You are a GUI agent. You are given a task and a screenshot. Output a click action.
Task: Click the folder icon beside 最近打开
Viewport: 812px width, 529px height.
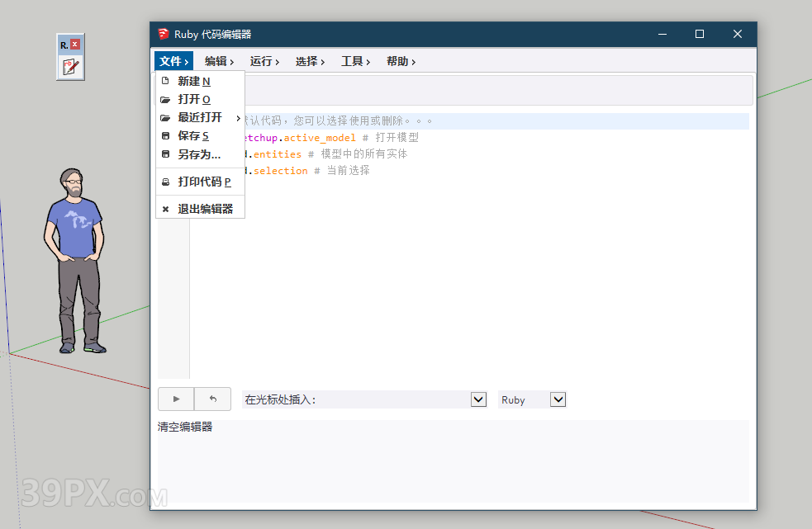pyautogui.click(x=165, y=118)
